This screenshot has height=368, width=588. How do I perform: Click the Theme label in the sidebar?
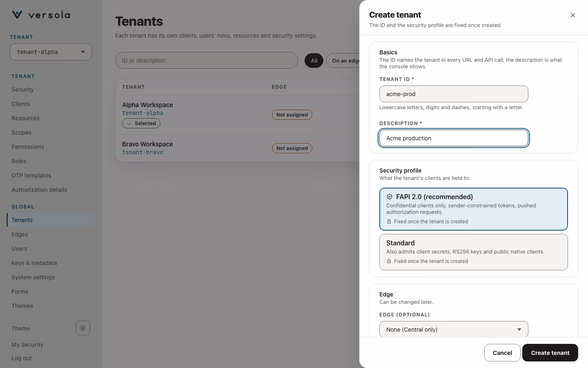tap(21, 328)
